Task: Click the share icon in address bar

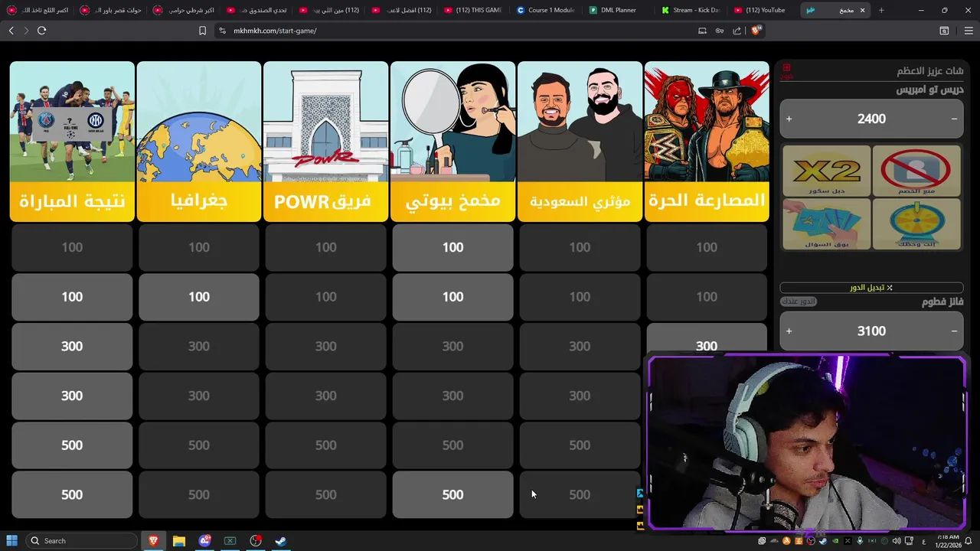Action: [737, 31]
